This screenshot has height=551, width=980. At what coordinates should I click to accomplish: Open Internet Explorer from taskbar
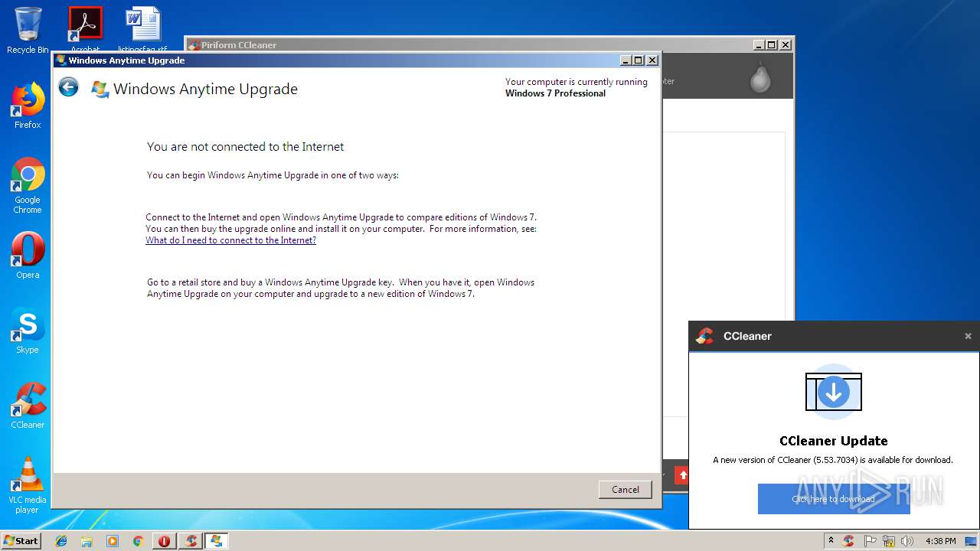click(61, 541)
